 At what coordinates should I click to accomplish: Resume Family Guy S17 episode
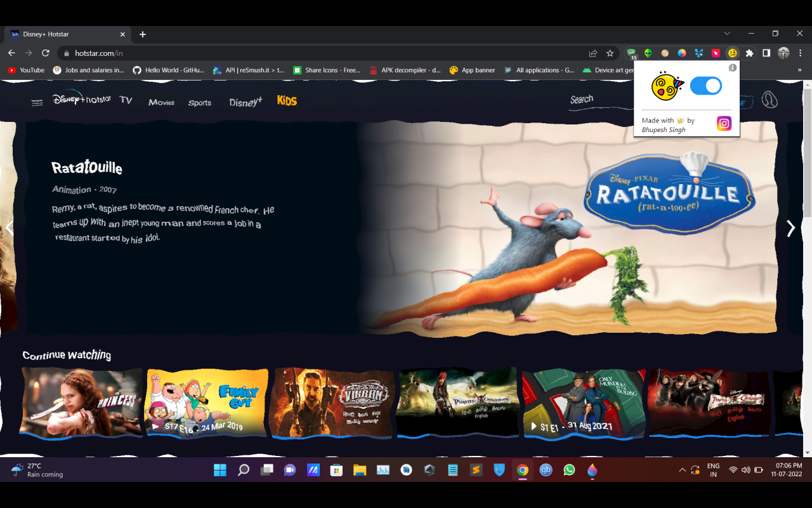point(207,403)
